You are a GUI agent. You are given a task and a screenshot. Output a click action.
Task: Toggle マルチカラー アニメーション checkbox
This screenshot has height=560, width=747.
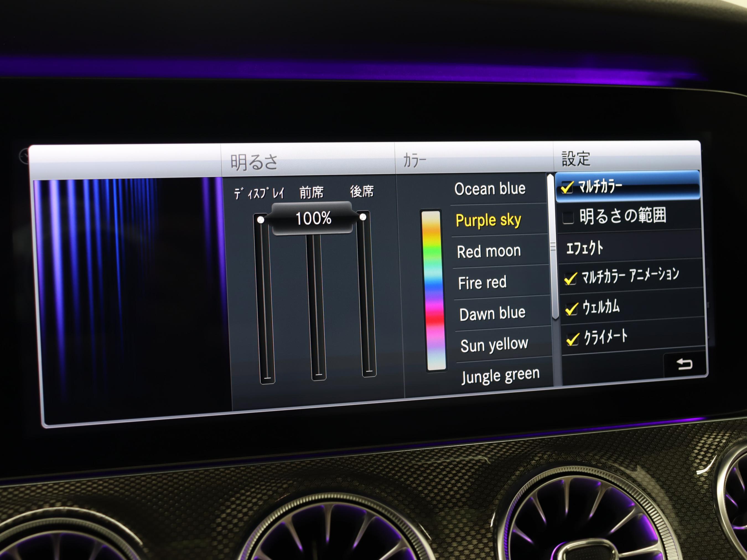click(x=570, y=279)
